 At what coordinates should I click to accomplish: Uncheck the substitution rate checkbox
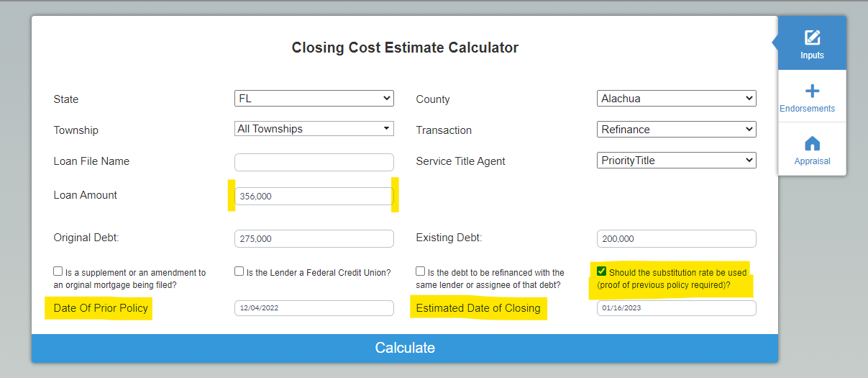click(602, 271)
